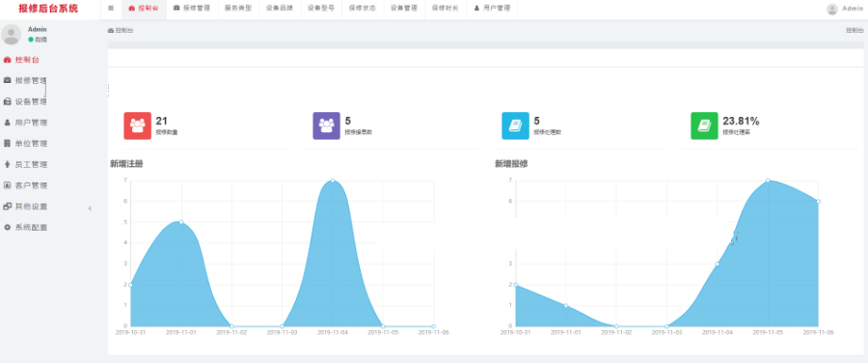
Task: Click the green book icon beside 23.81%
Action: (x=705, y=126)
